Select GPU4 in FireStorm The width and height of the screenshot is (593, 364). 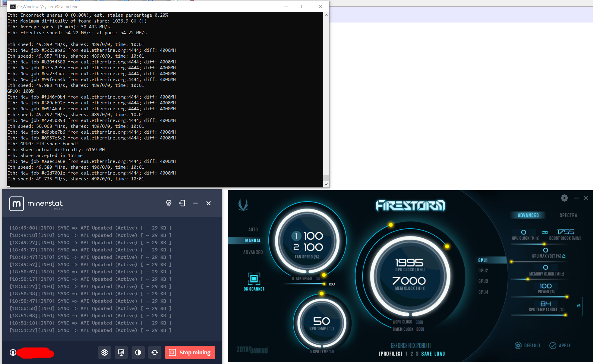[483, 292]
